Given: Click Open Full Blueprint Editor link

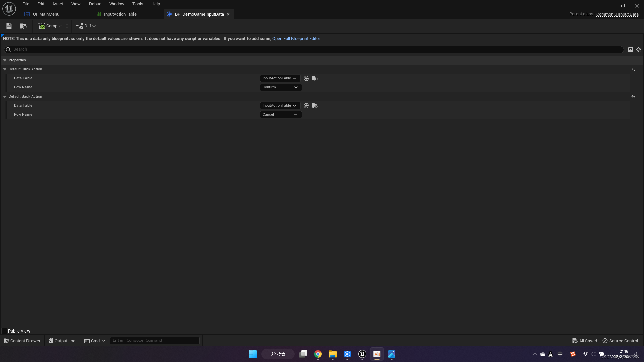Looking at the screenshot, I should [296, 39].
